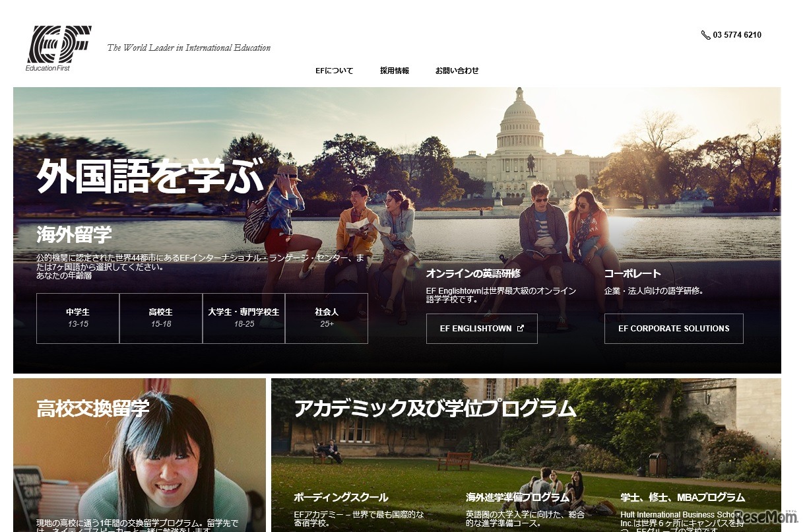Select the 中学生 13-15 age group
This screenshot has height=532, width=807.
tap(78, 318)
